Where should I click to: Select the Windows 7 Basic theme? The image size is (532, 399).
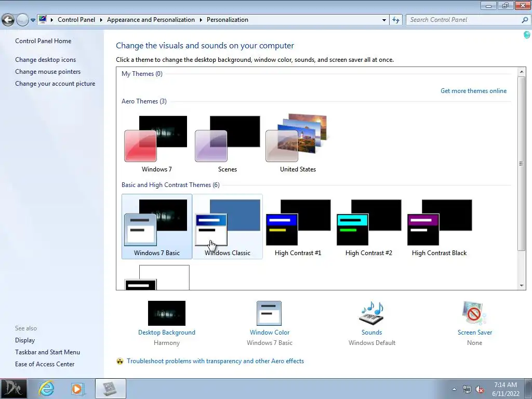coord(157,227)
